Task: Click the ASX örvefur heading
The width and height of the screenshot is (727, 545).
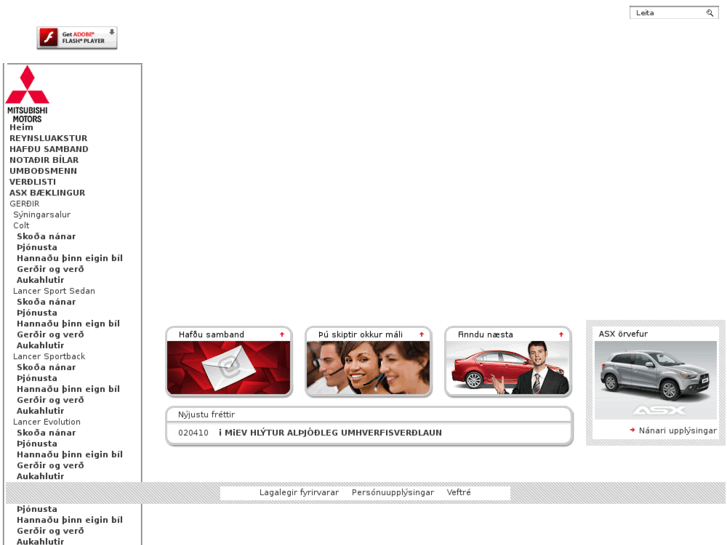Action: [x=623, y=333]
